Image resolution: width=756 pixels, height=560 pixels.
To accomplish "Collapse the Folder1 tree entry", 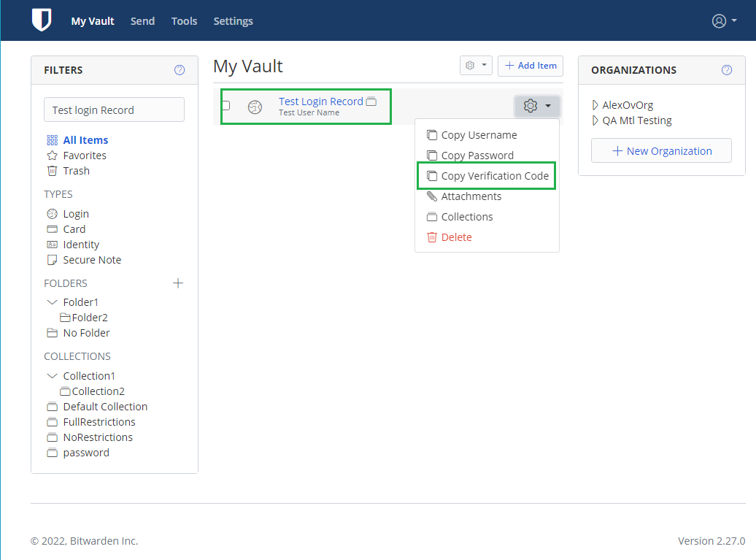I will coord(51,302).
